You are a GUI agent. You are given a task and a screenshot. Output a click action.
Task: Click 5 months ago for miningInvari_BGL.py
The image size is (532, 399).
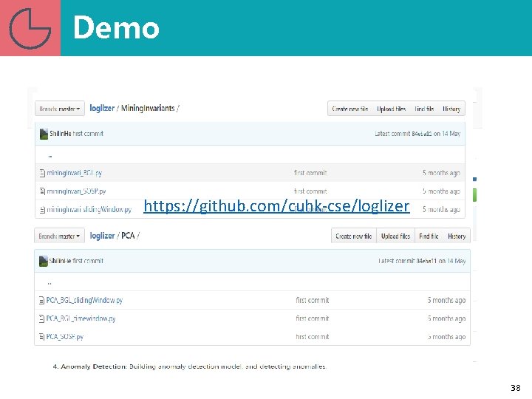coord(441,173)
